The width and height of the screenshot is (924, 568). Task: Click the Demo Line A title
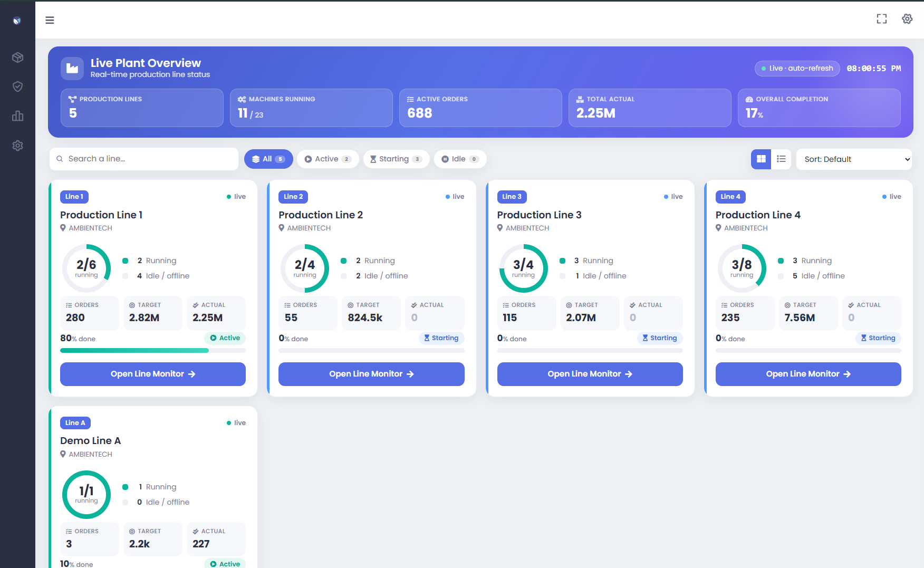coord(90,441)
